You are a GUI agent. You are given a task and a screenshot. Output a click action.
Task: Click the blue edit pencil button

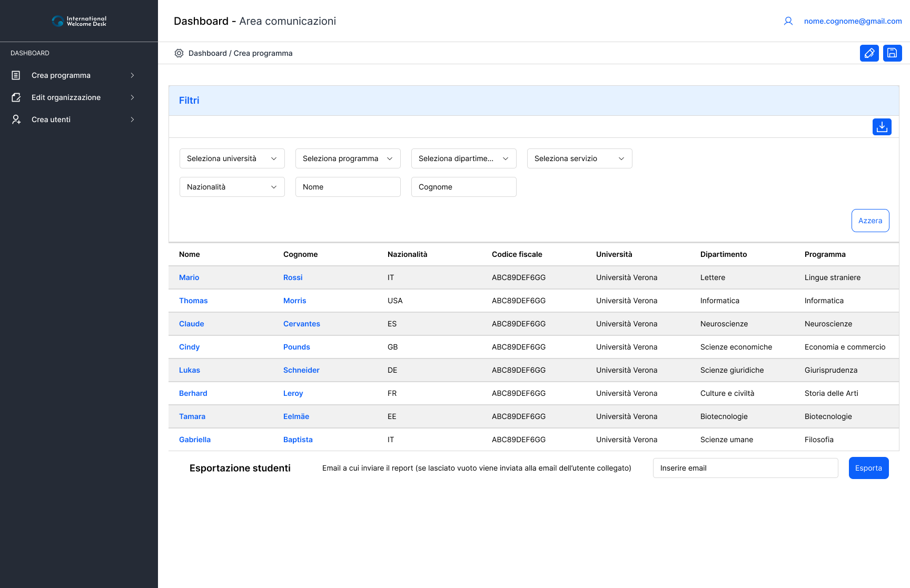[x=869, y=53]
